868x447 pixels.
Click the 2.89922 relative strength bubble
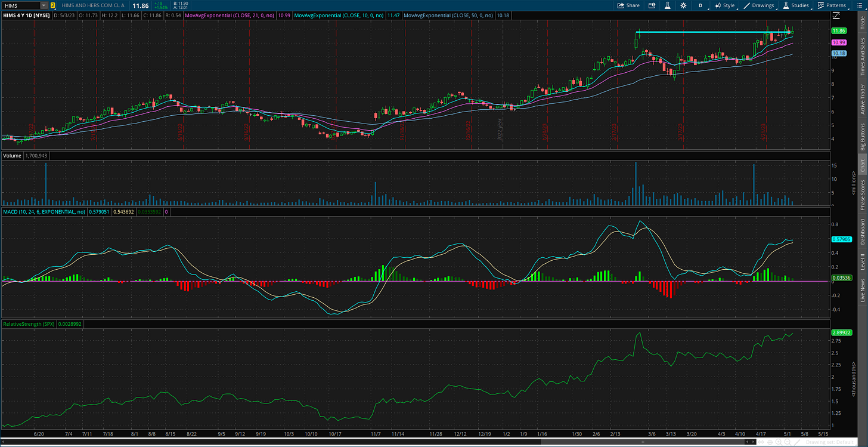(x=841, y=332)
